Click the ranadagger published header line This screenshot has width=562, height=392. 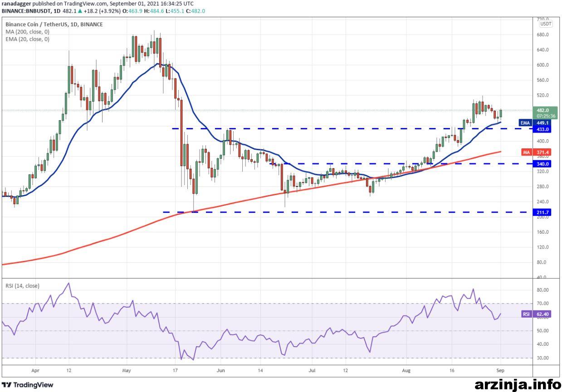click(98, 4)
